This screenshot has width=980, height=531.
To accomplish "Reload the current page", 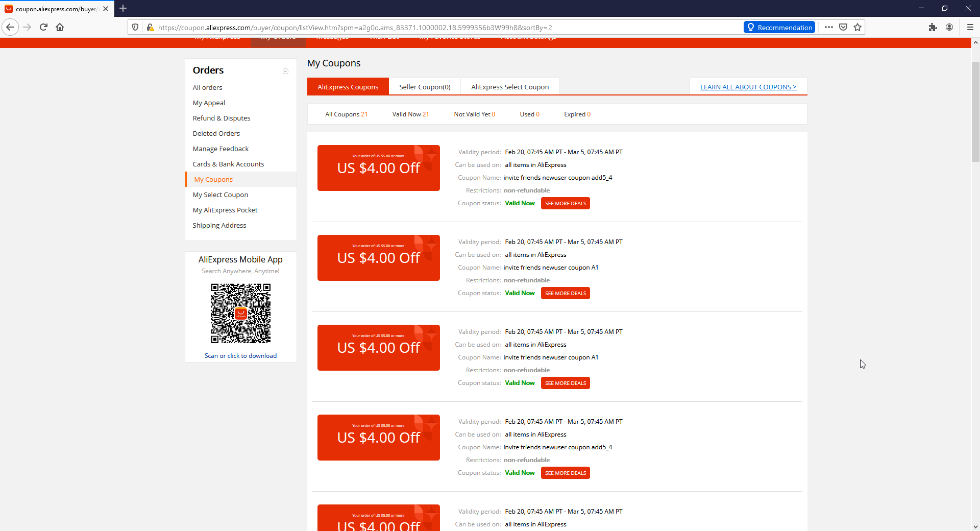I will [44, 27].
